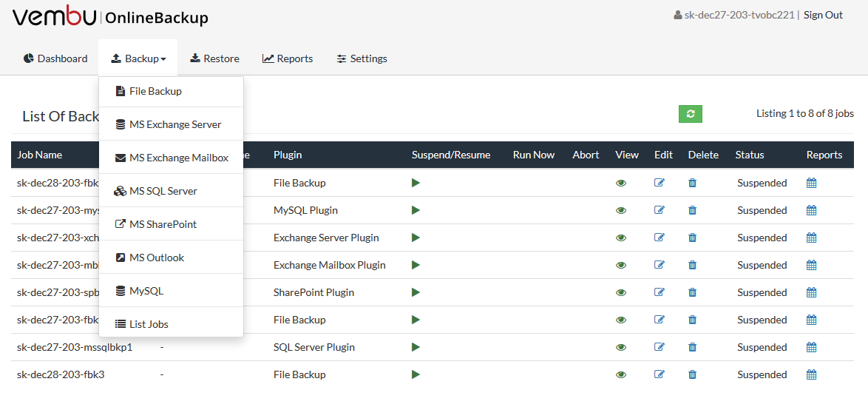Click the "Listing 1 to 8 of 8 jobs" text

805,113
